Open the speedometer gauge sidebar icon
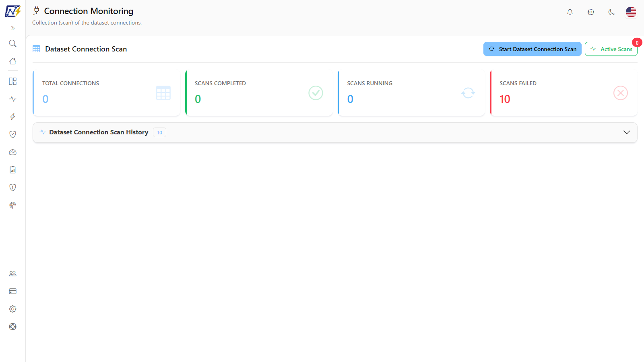Screen dimensions: 644x362 [13, 152]
